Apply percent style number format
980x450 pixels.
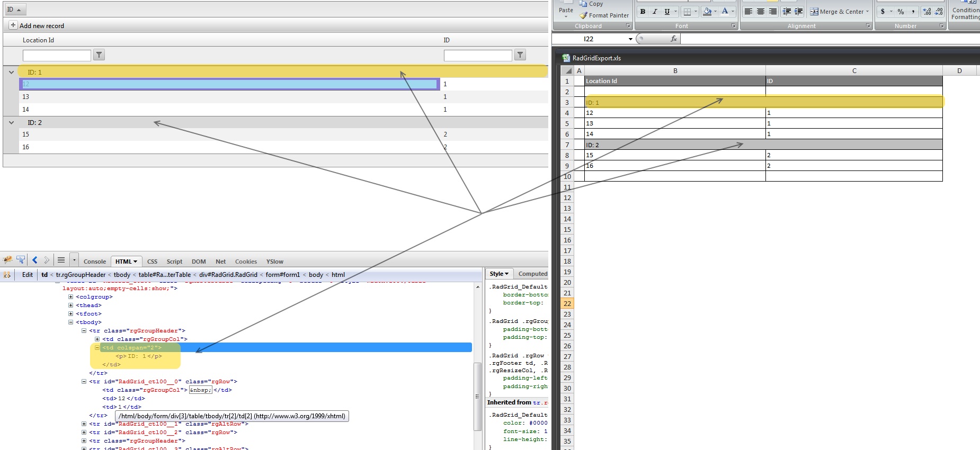pos(901,12)
